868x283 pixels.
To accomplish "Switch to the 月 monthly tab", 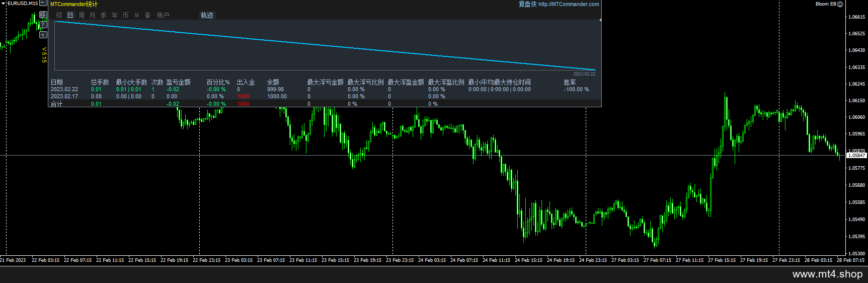I will [93, 15].
